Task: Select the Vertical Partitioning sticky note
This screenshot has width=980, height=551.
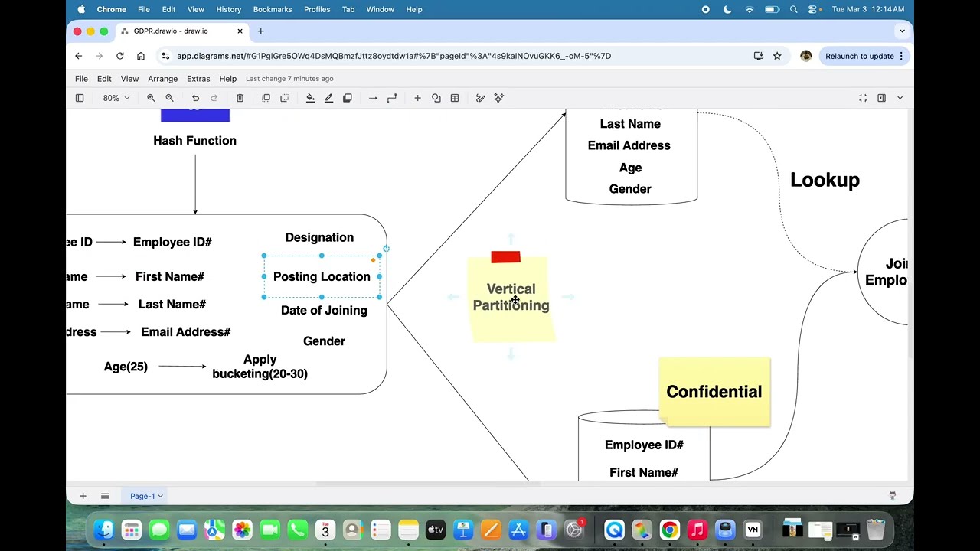Action: click(511, 298)
